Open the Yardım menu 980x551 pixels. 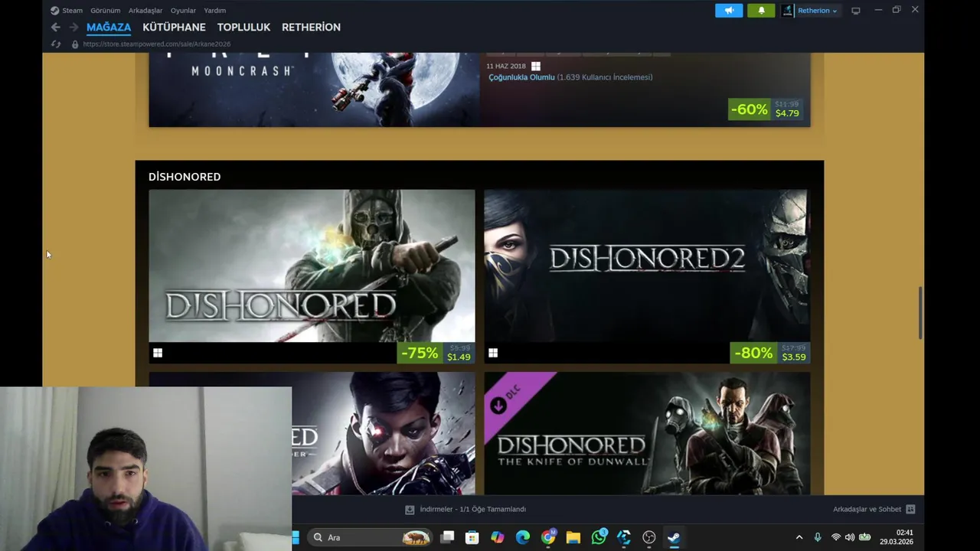click(214, 11)
